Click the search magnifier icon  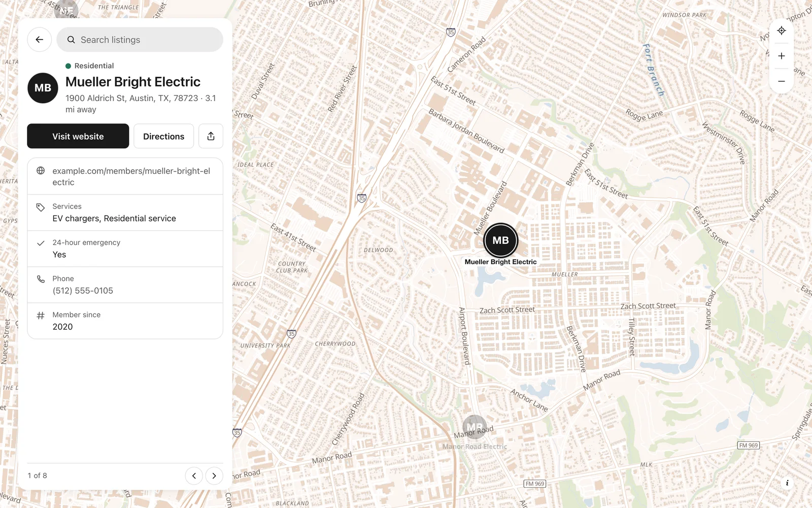(x=71, y=40)
